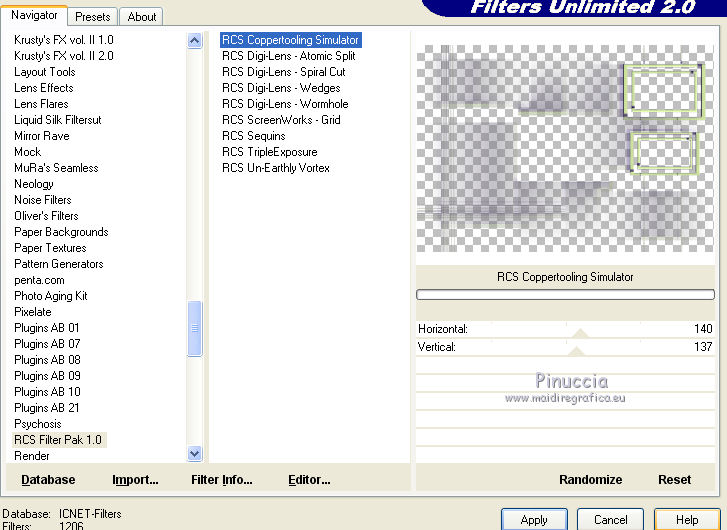Viewport: 727px width, 530px height.
Task: Select RCS Digi-Lens - Wedges
Action: tap(281, 88)
